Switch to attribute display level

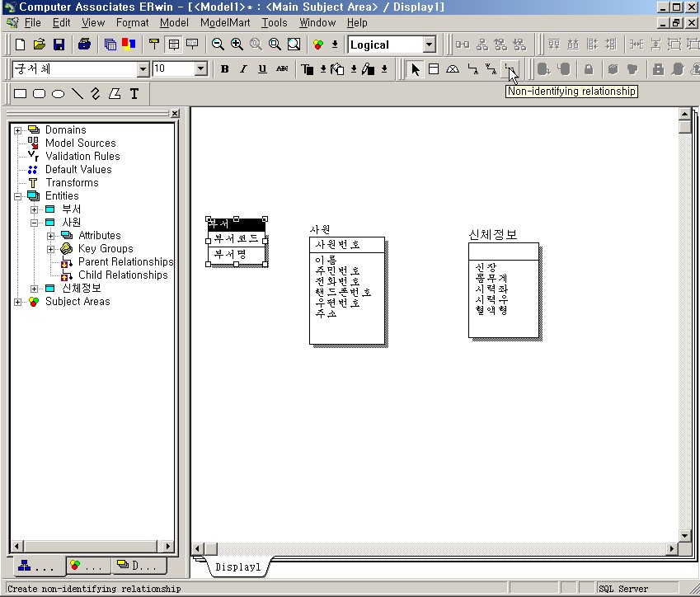click(173, 45)
